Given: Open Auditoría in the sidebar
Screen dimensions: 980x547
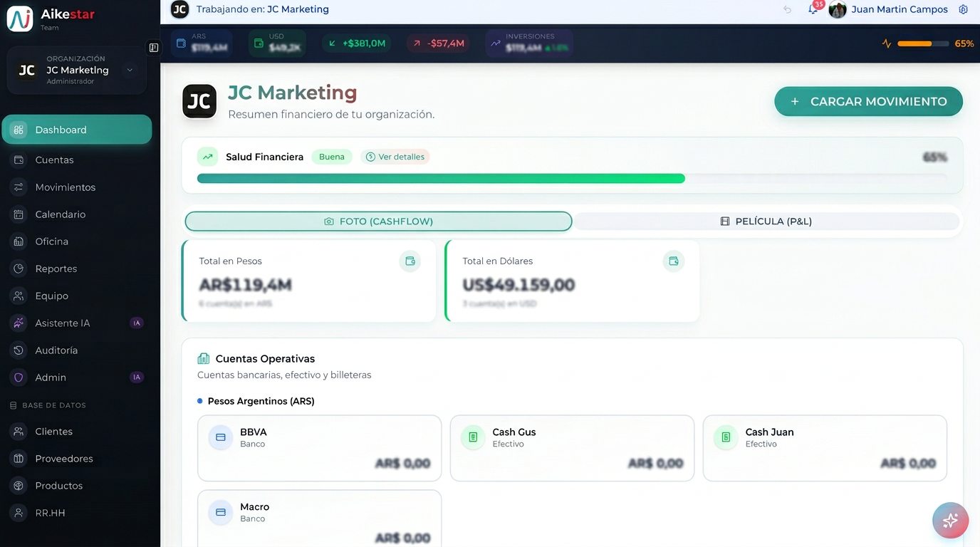Looking at the screenshot, I should (77, 350).
